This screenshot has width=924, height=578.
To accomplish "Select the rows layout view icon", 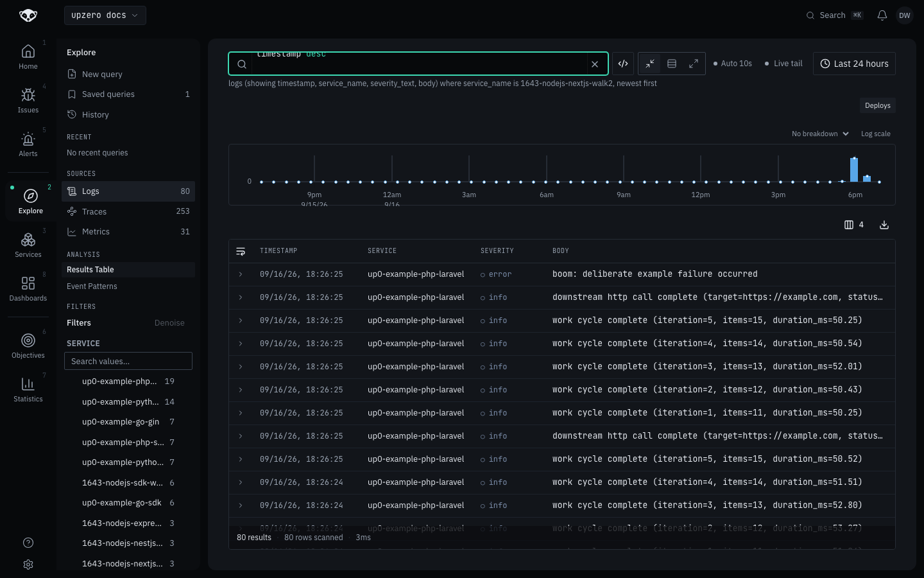I will [x=672, y=64].
